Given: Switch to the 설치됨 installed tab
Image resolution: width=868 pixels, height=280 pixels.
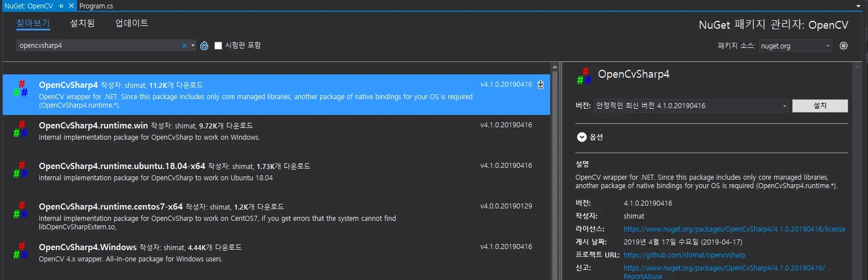Looking at the screenshot, I should (82, 23).
